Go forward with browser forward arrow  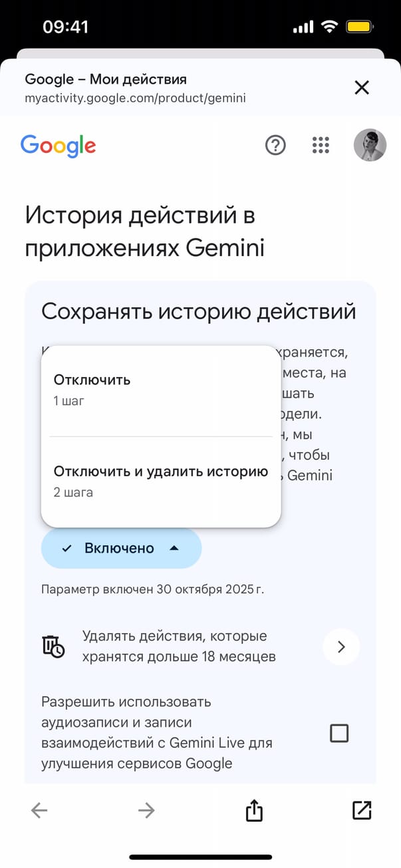(146, 809)
